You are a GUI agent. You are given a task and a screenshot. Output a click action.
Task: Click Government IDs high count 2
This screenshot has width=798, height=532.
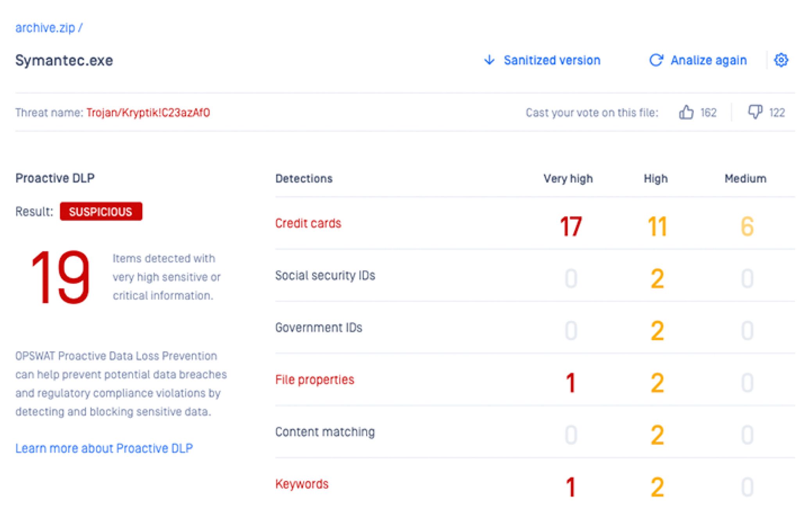point(657,331)
